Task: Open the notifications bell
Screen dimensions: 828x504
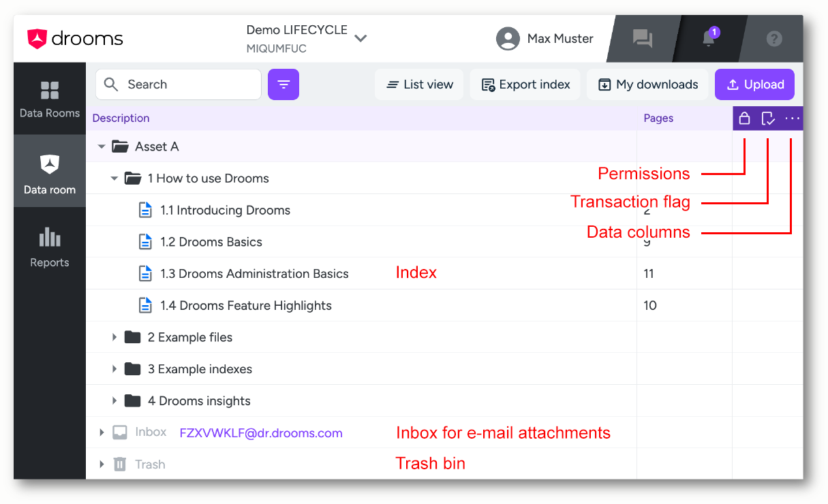Action: (x=709, y=38)
